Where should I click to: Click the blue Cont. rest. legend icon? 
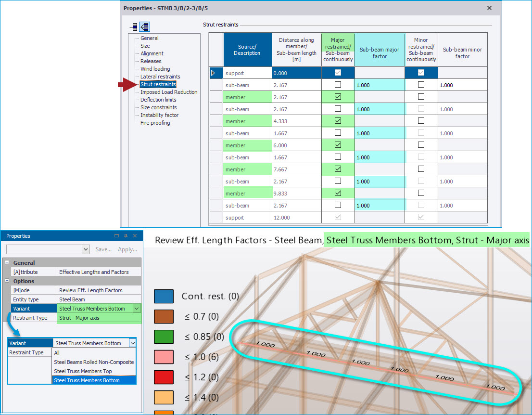[164, 296]
